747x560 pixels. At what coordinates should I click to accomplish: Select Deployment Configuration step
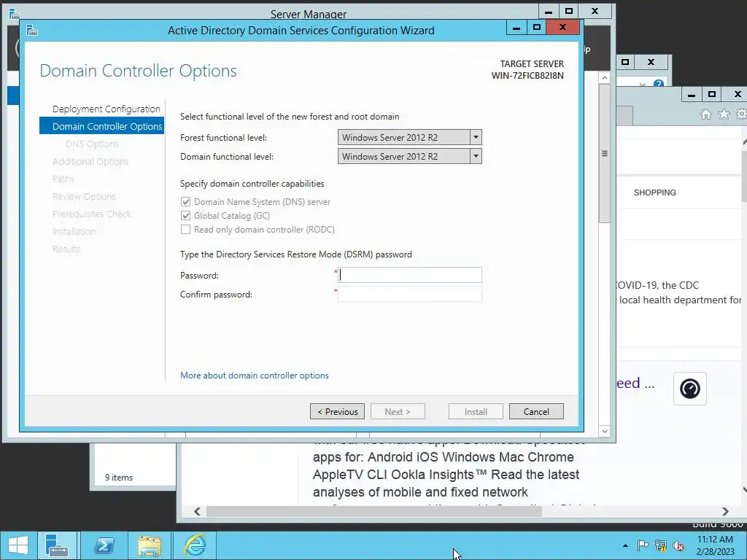107,109
